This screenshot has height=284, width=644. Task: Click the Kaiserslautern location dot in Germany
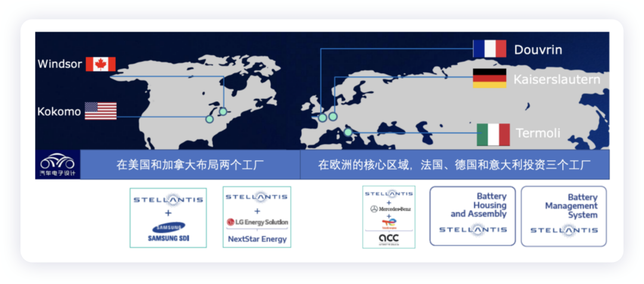333,116
